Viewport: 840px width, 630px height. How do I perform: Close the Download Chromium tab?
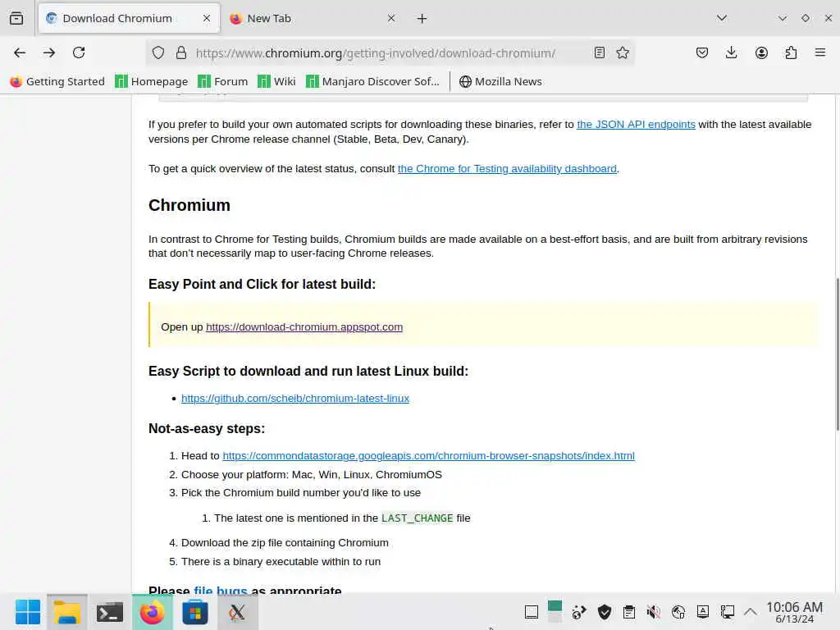(207, 18)
